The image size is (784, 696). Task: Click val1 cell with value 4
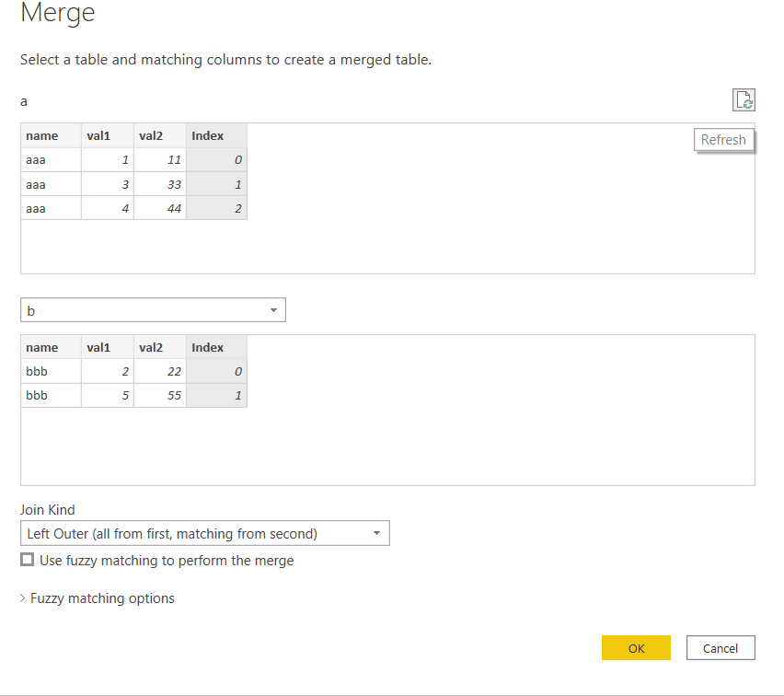tap(108, 208)
